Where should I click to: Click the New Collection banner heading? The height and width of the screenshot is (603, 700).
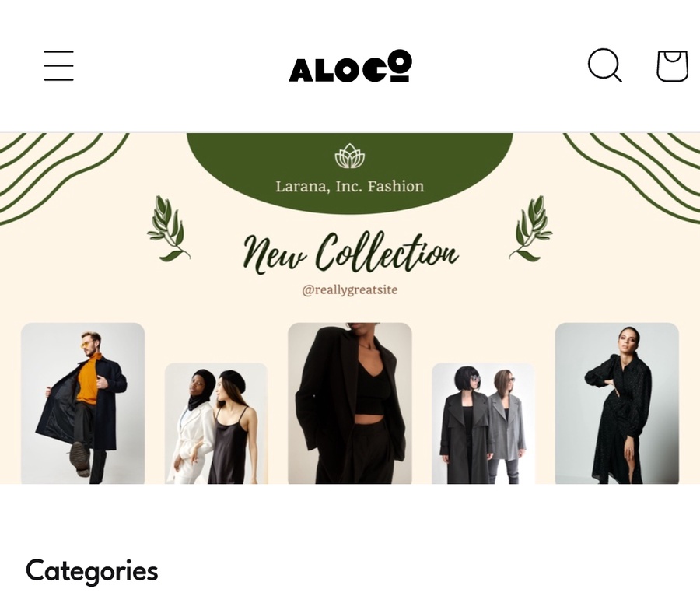[351, 251]
